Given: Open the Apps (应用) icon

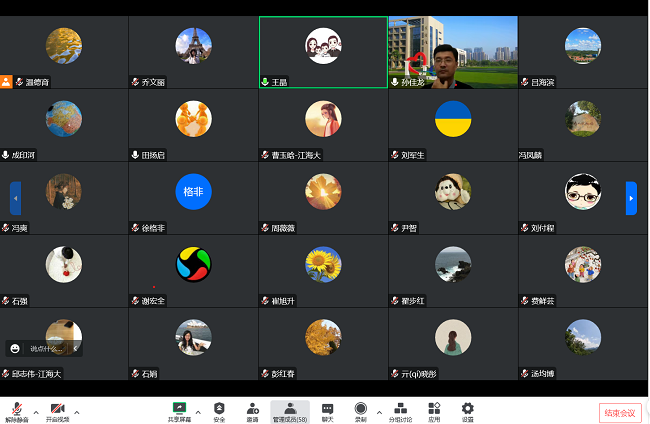Looking at the screenshot, I should 434,409.
